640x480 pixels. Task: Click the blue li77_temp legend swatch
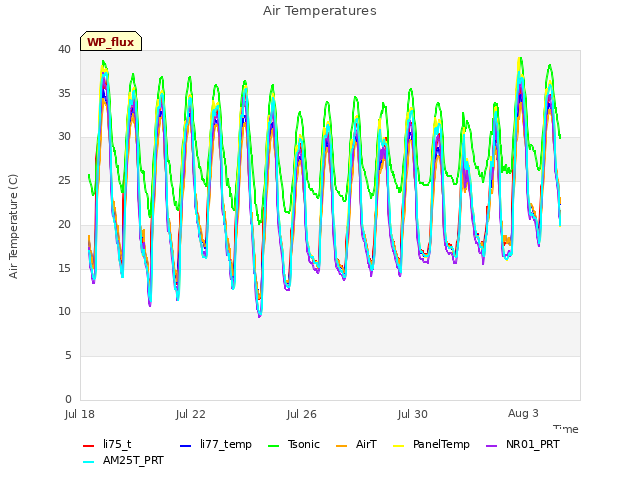pos(185,446)
